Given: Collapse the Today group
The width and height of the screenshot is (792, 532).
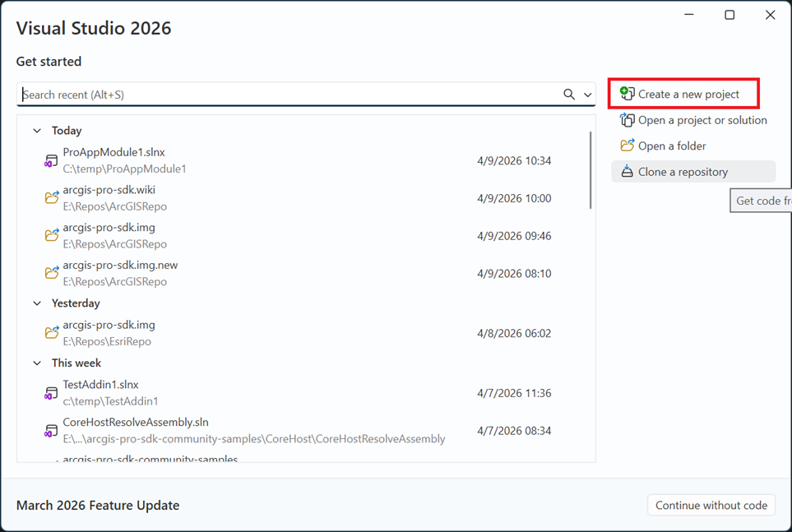Looking at the screenshot, I should click(x=37, y=131).
